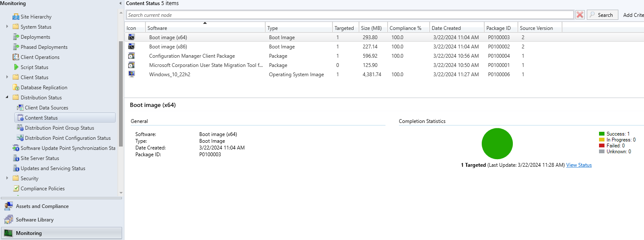Click the red X clear search icon
The image size is (644, 240).
pyautogui.click(x=580, y=15)
